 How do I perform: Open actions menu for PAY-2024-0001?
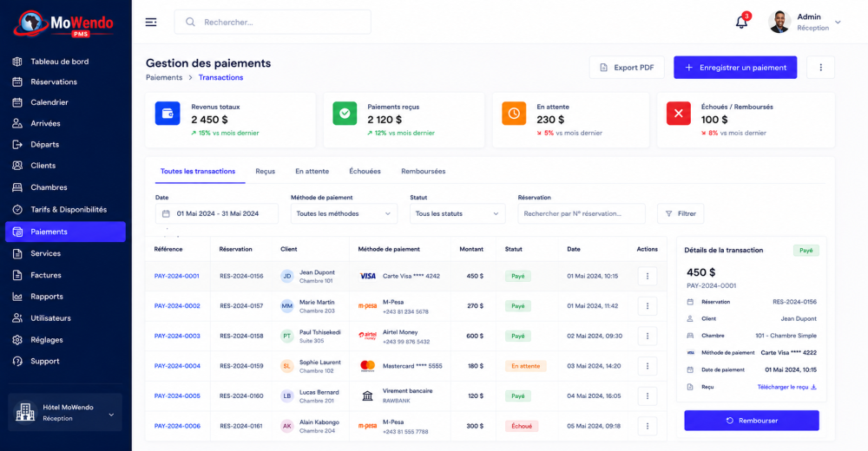pyautogui.click(x=648, y=276)
